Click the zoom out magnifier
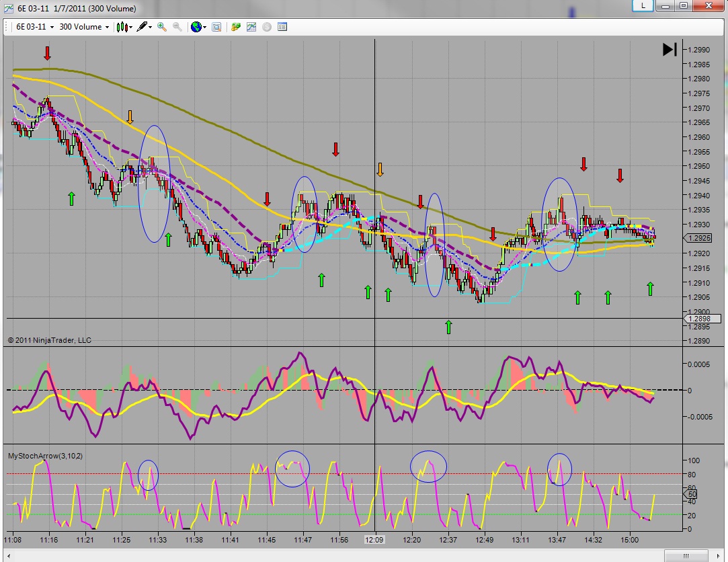The width and height of the screenshot is (728, 562). (x=177, y=27)
